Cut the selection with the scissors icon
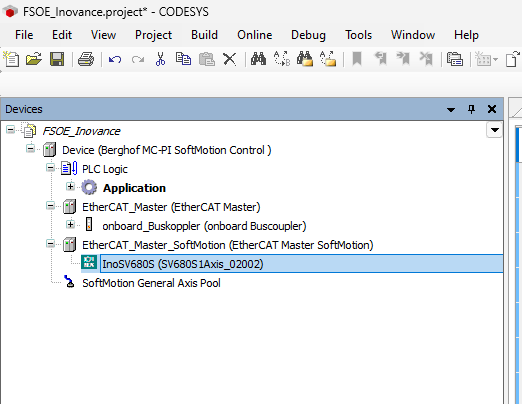The width and height of the screenshot is (522, 404). click(x=160, y=59)
